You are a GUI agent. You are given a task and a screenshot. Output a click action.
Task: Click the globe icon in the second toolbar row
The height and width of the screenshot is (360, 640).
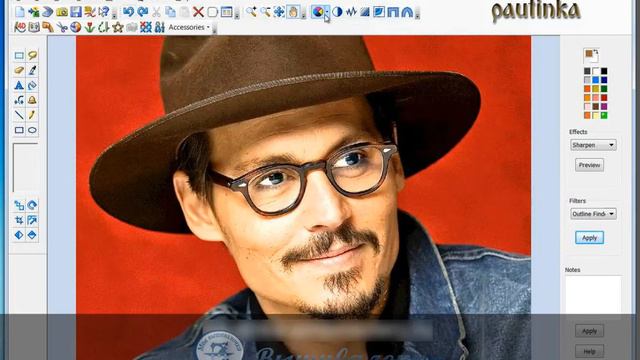(76, 27)
